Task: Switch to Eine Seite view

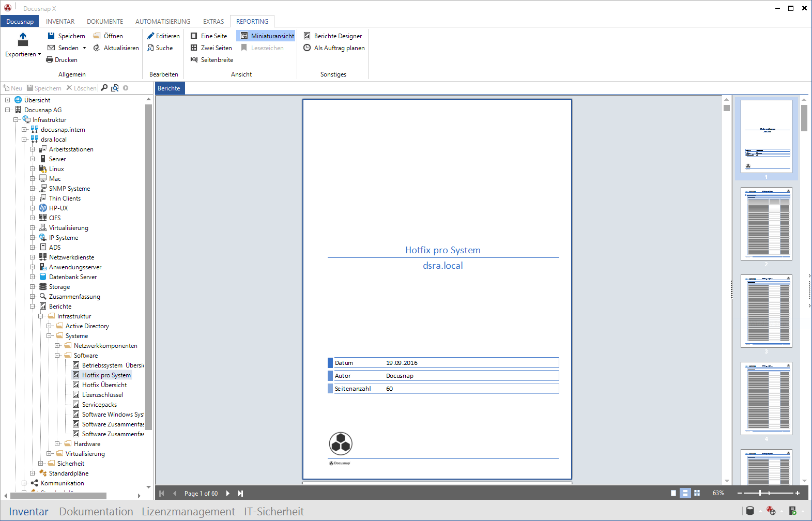Action: tap(209, 36)
